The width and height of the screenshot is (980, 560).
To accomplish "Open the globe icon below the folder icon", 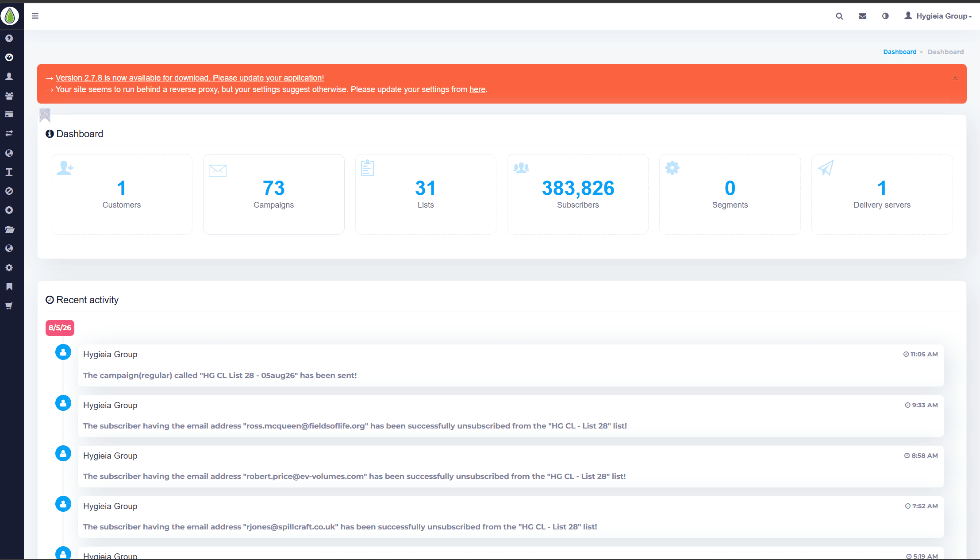I will pos(9,248).
